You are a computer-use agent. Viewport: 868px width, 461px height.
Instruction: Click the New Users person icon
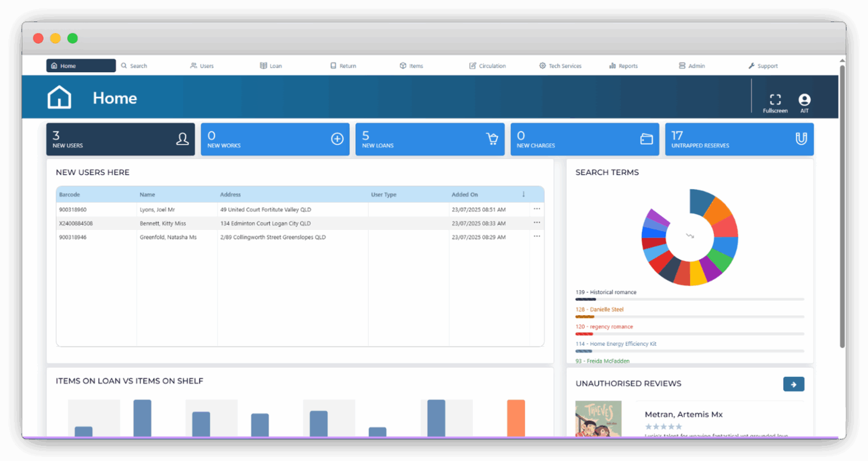pyautogui.click(x=183, y=139)
